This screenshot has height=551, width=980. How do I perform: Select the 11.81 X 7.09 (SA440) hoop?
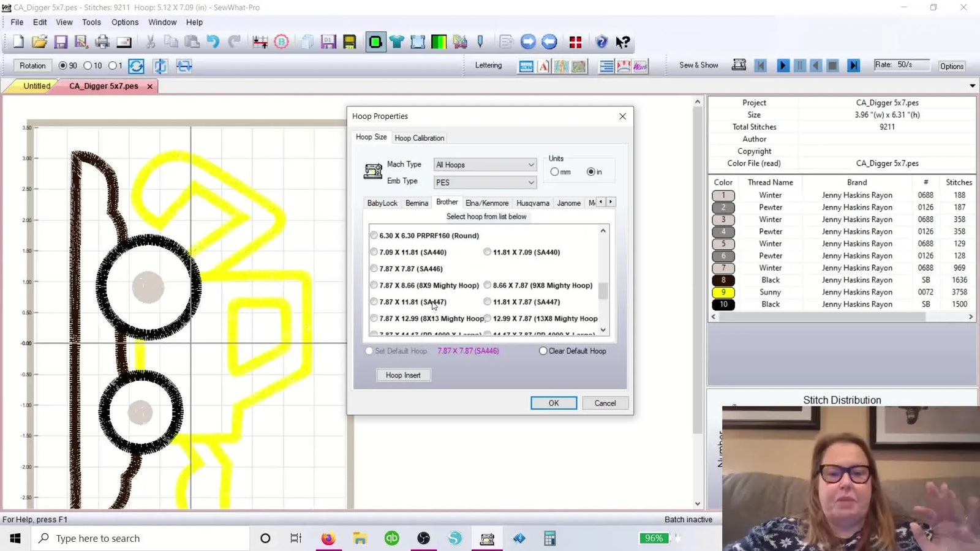point(487,252)
